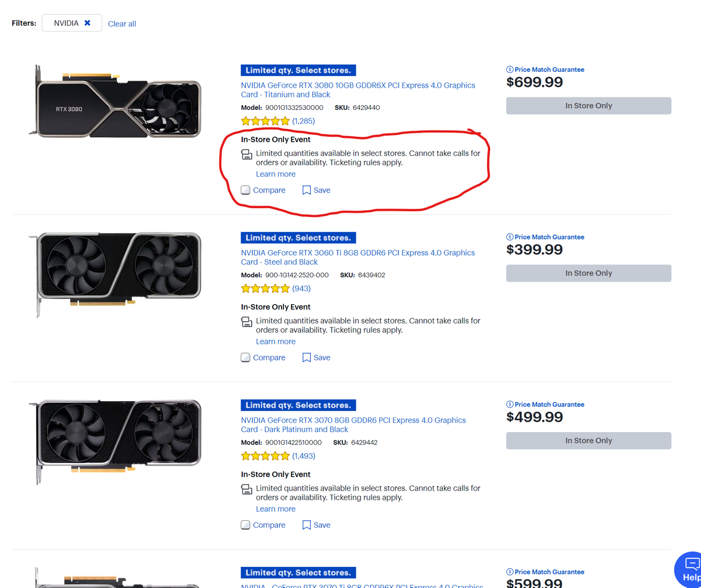Enable Compare for the RTX 3060 Ti
This screenshot has width=701, height=588.
pos(245,357)
